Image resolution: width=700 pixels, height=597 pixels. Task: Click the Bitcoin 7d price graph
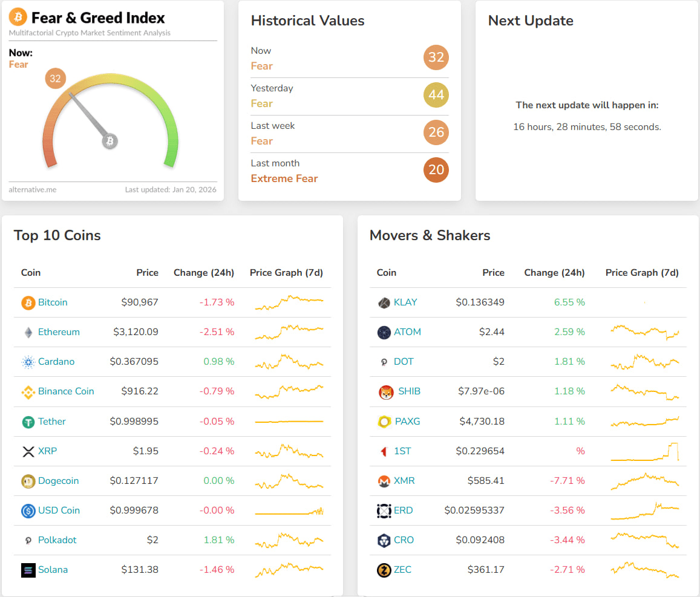coord(289,302)
